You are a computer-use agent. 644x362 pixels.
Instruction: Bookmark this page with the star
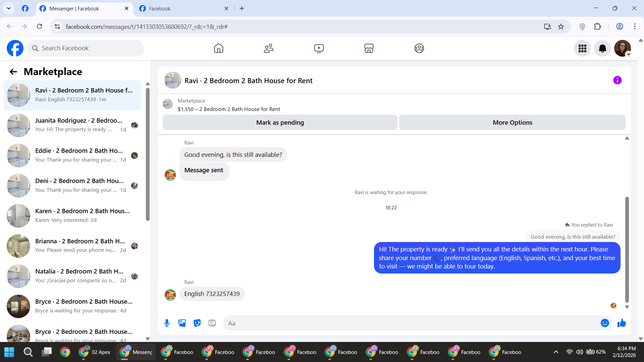click(561, 26)
